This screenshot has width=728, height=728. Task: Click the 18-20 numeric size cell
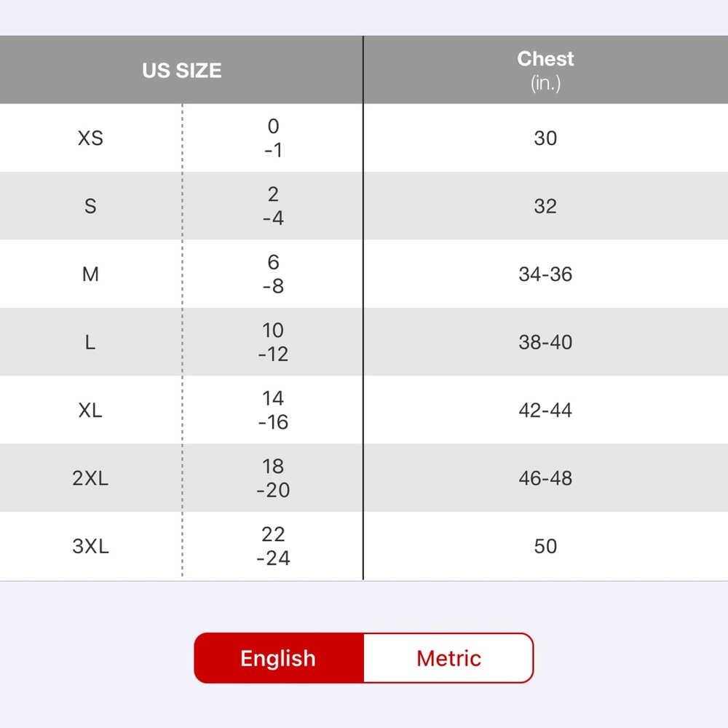(x=273, y=478)
